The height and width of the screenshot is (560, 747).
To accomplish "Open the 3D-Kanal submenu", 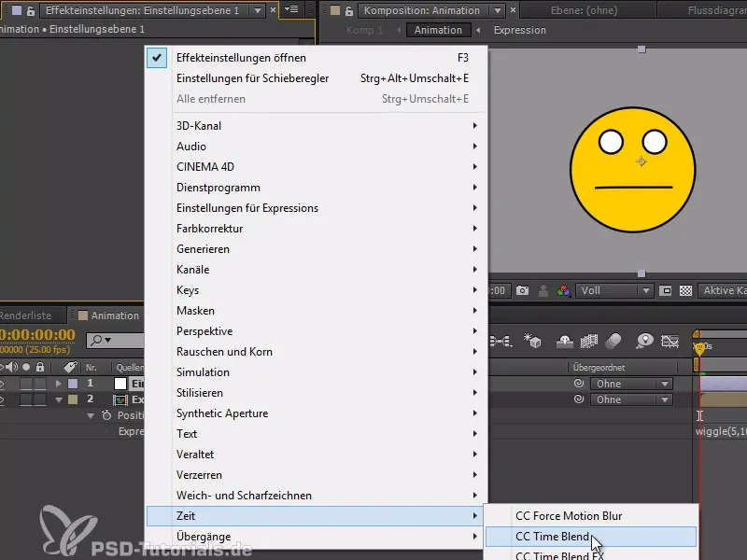I will 317,126.
